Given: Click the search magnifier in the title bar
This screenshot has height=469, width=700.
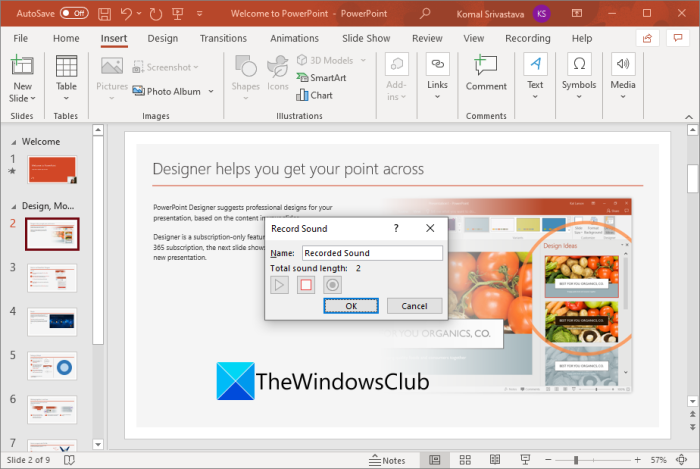Looking at the screenshot, I should 425,13.
